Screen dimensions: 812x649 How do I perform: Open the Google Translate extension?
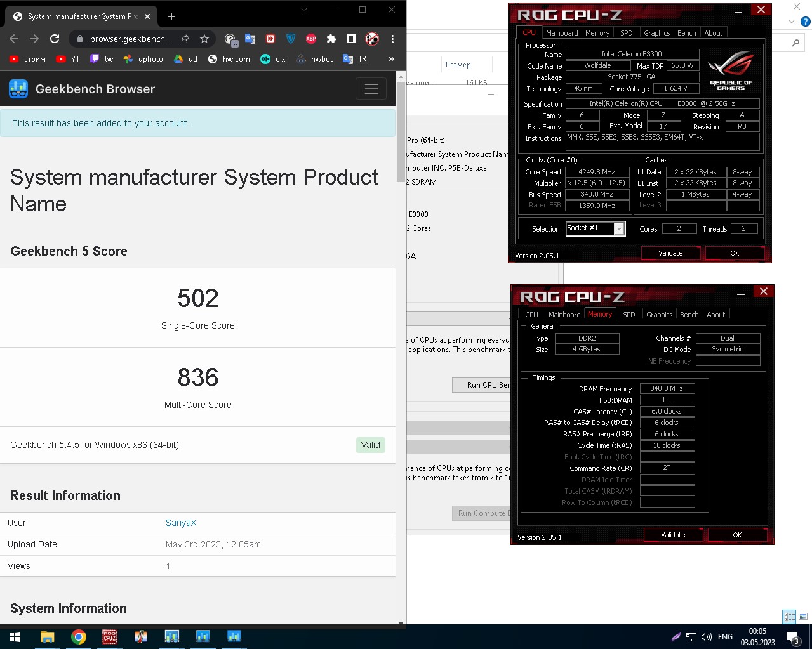coord(250,39)
